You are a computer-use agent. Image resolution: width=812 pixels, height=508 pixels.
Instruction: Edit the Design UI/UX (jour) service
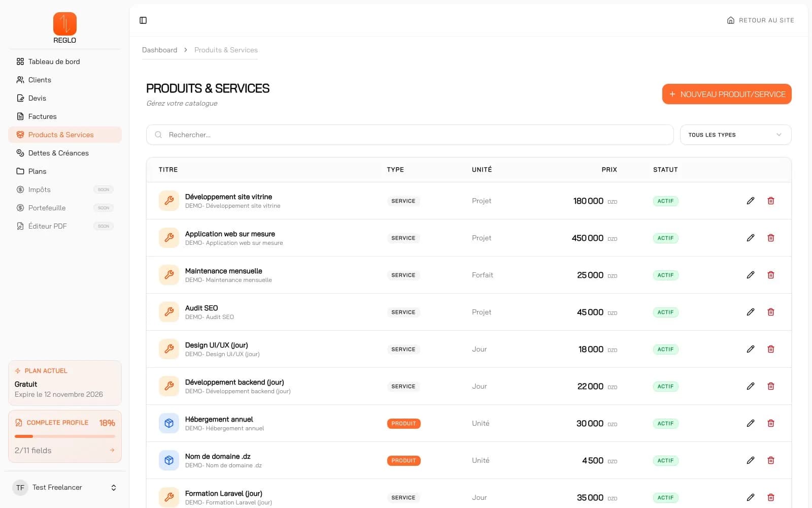point(751,349)
